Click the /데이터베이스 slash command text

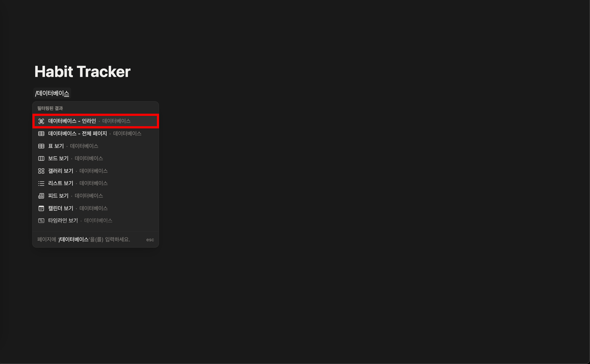52,93
